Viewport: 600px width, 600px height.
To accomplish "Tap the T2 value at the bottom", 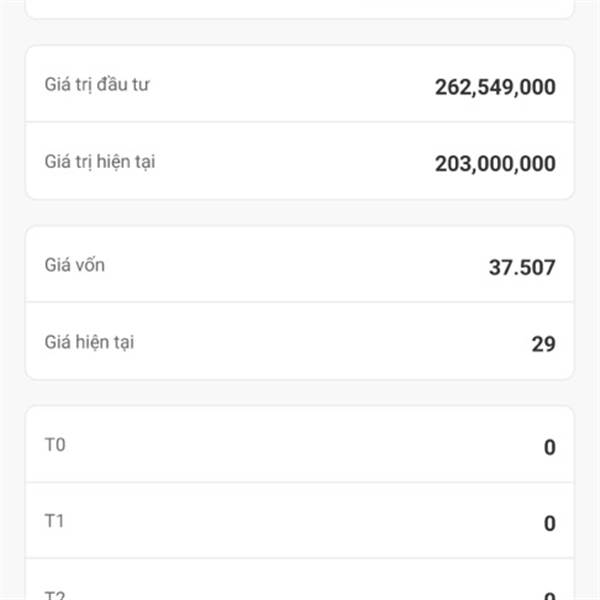I will [x=549, y=596].
